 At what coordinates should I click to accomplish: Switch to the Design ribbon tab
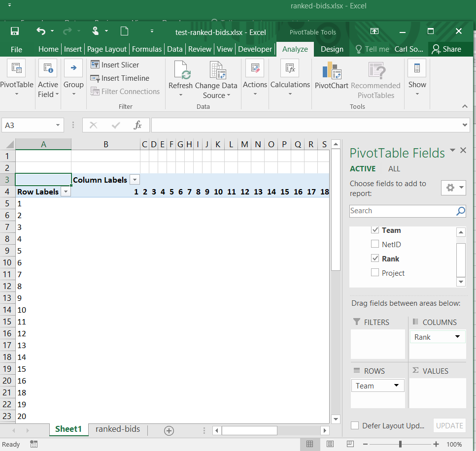[x=332, y=49]
